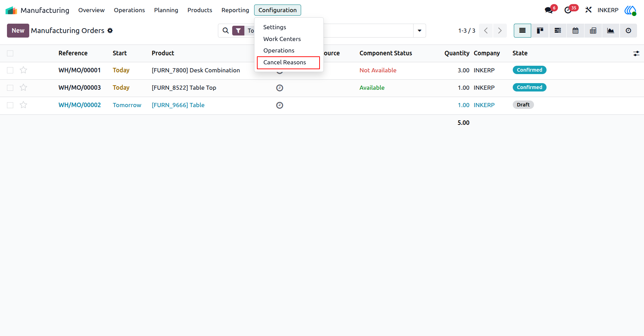The image size is (644, 336).
Task: Star the WH/MO/00003 order as favorite
Action: [x=23, y=88]
